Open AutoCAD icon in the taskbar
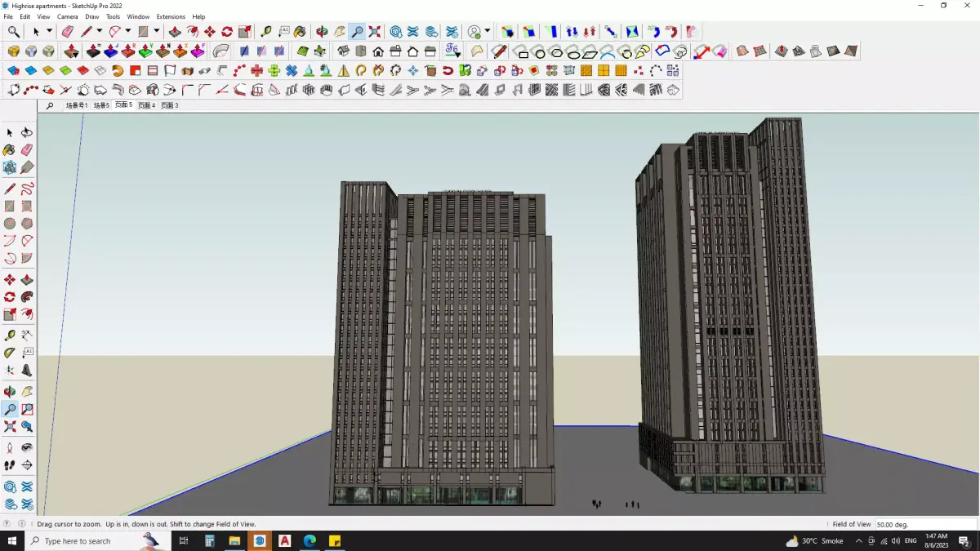 [x=284, y=540]
